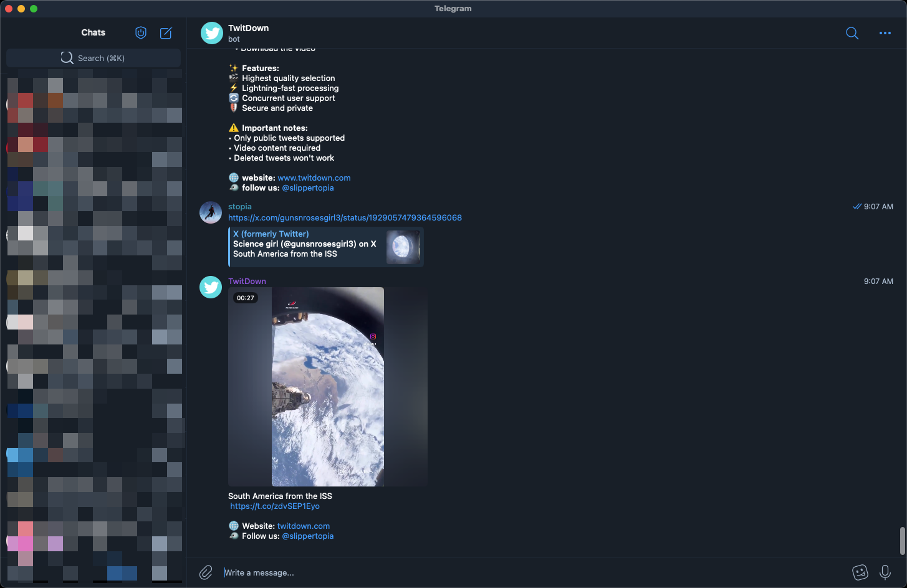The height and width of the screenshot is (588, 907).
Task: Click the 'Only public tweets supported' note
Action: point(287,138)
